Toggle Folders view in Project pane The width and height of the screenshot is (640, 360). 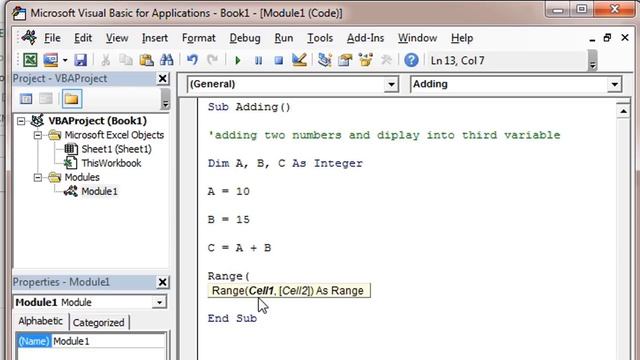point(72,99)
